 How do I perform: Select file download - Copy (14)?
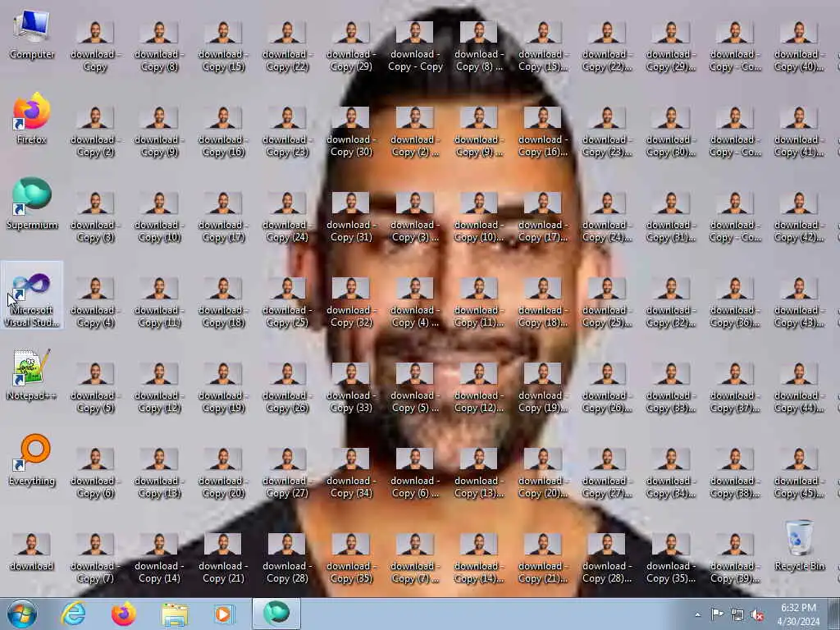coord(159,559)
